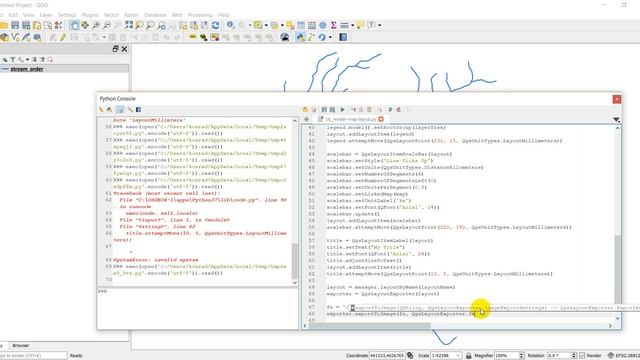This screenshot has width=640, height=360.
Task: Click the Find Text magnifier in editor
Action: 380,109
